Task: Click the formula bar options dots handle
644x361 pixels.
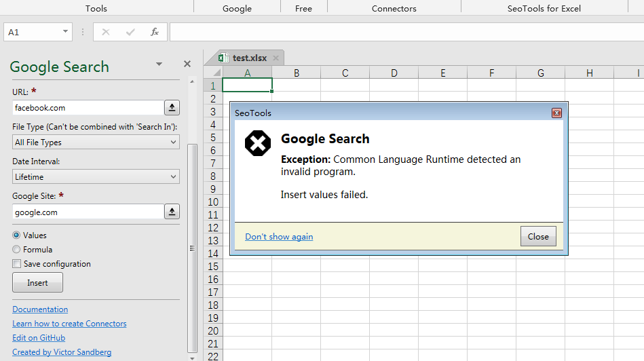Action: pyautogui.click(x=83, y=32)
